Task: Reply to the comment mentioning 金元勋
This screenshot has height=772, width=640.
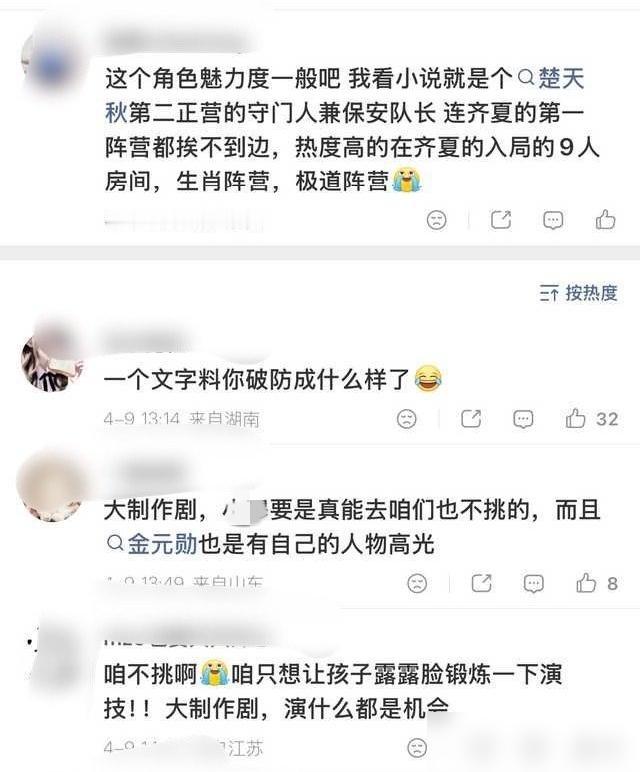Action: coord(534,584)
